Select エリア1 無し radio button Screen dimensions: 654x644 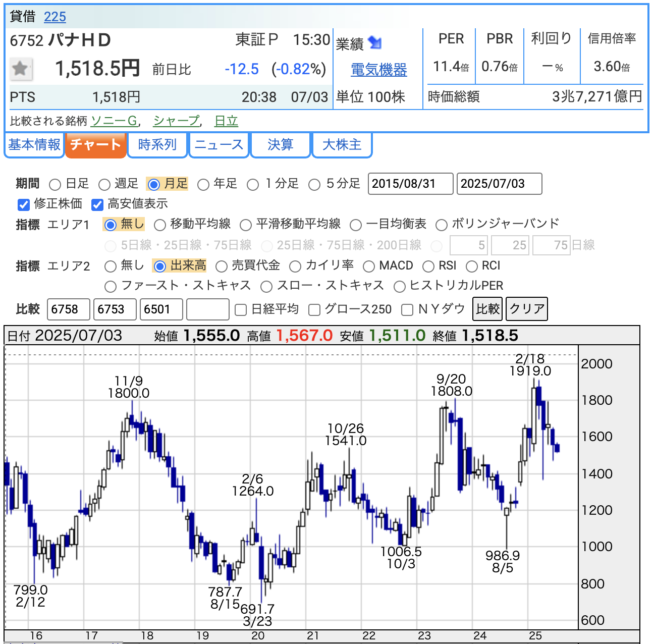point(111,225)
